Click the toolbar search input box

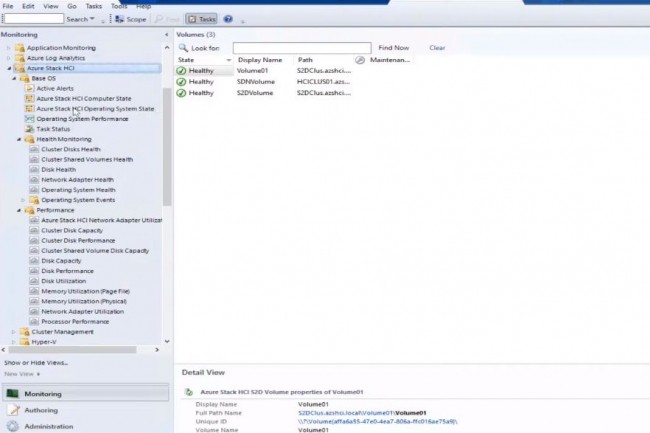(x=34, y=19)
